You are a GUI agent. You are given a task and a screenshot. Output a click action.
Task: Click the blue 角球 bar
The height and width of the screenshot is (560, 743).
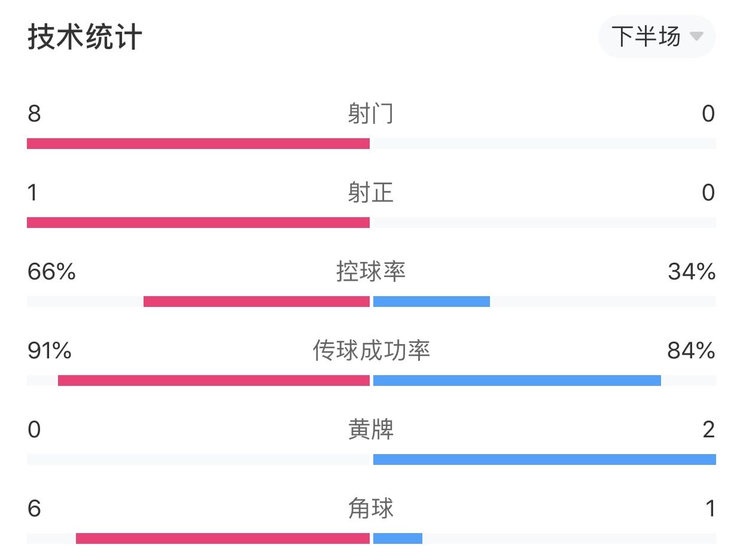(x=398, y=538)
